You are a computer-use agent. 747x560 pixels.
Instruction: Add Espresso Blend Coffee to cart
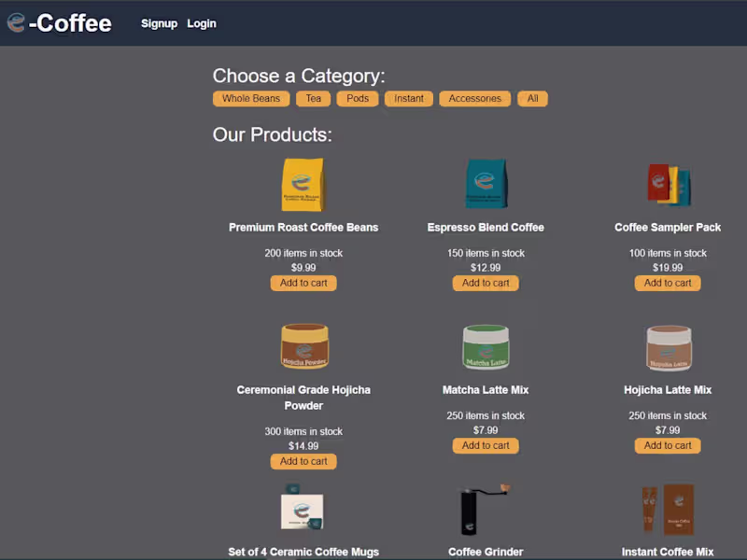tap(486, 283)
